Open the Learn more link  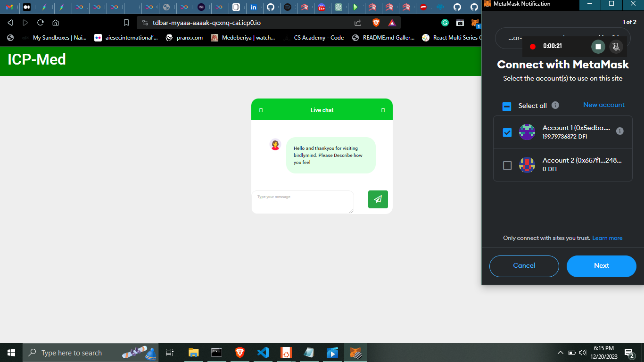607,238
